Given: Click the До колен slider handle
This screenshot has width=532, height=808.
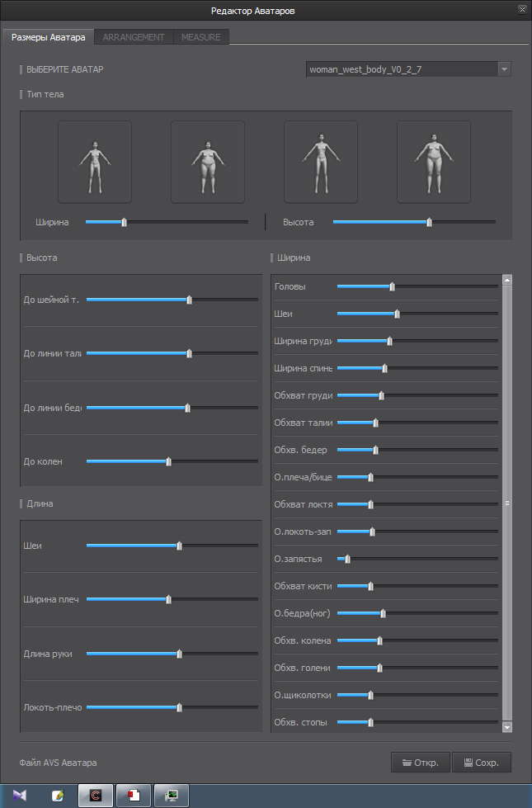Looking at the screenshot, I should coord(168,461).
